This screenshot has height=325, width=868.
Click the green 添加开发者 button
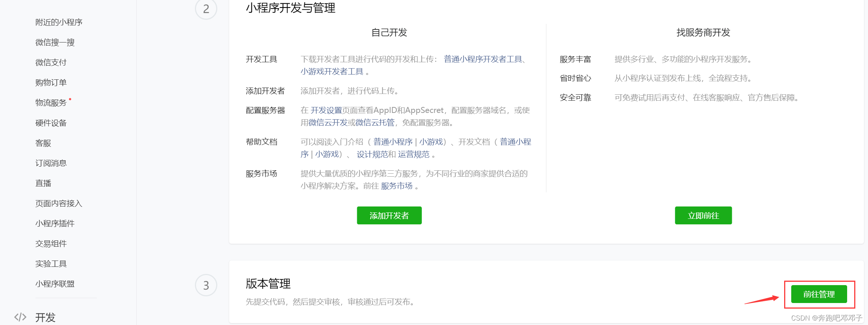coord(389,215)
